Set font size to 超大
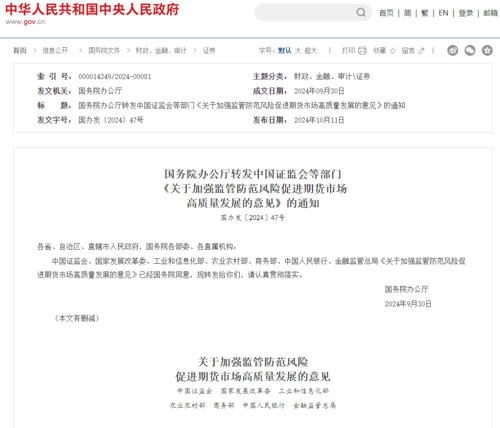The width and height of the screenshot is (500, 428). coord(311,51)
